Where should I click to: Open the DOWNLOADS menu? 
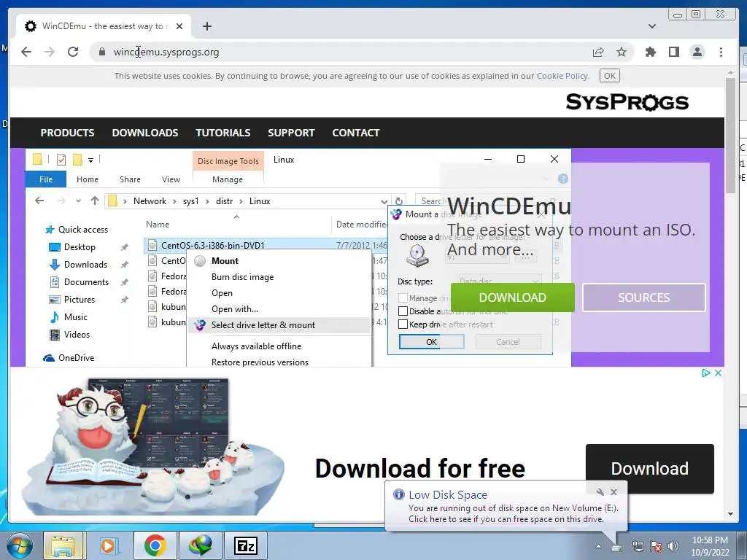pos(145,133)
